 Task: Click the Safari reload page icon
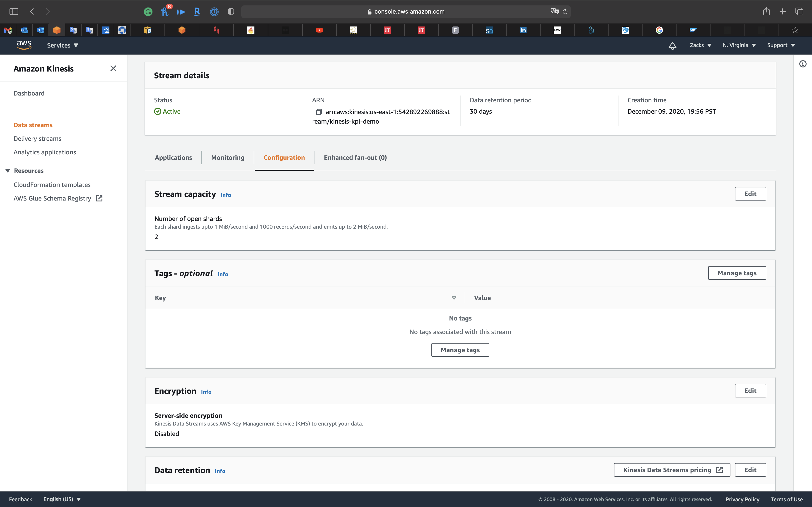565,12
